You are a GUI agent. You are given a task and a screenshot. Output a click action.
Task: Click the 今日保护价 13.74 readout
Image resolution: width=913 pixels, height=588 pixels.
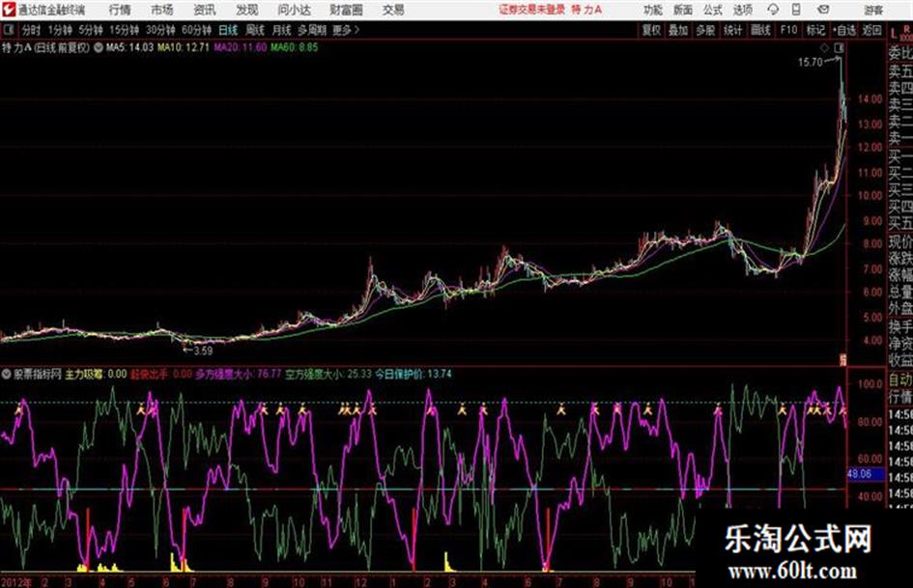click(x=413, y=374)
